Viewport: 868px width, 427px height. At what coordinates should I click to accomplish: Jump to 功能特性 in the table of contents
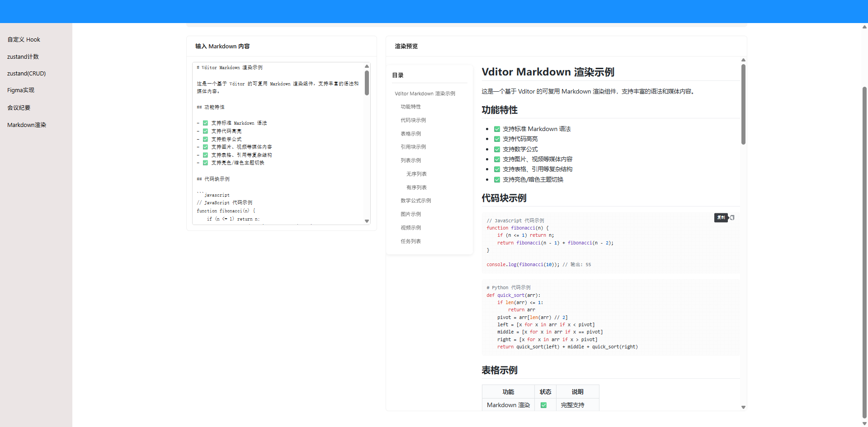tap(410, 107)
